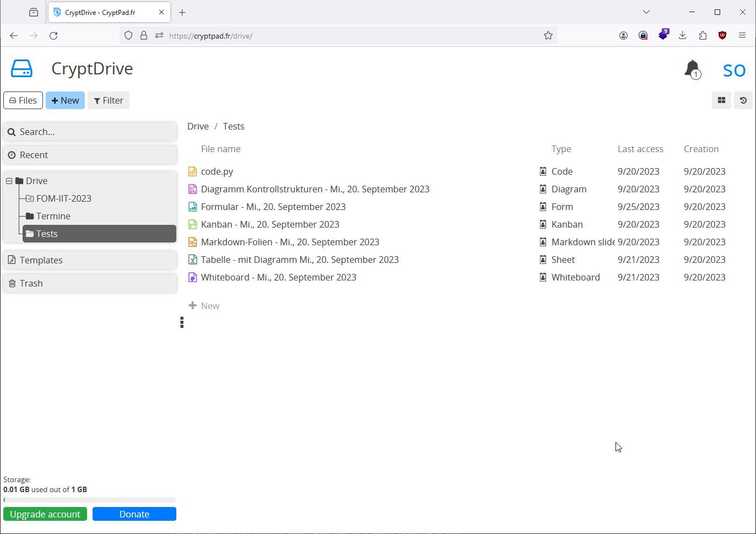Select the Termine folder
This screenshot has width=756, height=534.
pyautogui.click(x=53, y=216)
